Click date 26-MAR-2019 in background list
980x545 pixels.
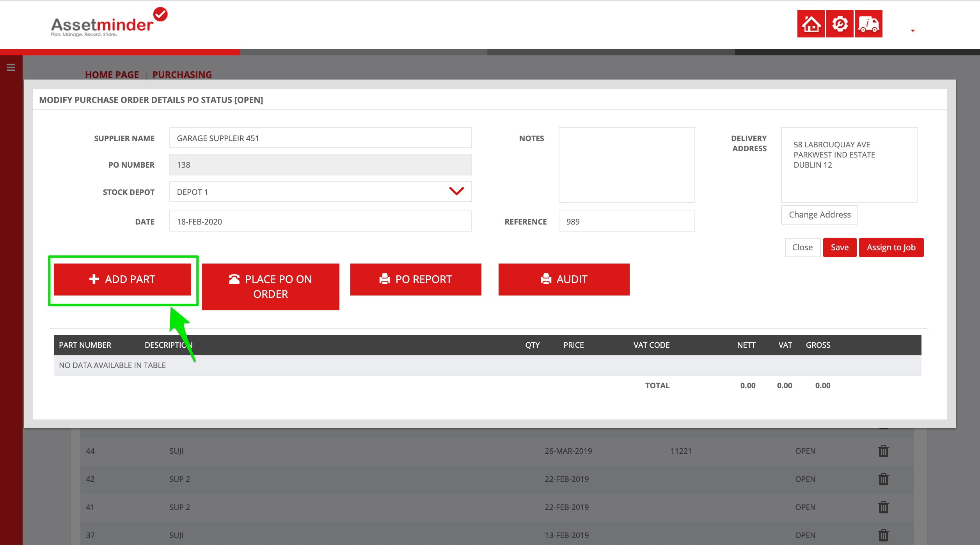pyautogui.click(x=568, y=451)
